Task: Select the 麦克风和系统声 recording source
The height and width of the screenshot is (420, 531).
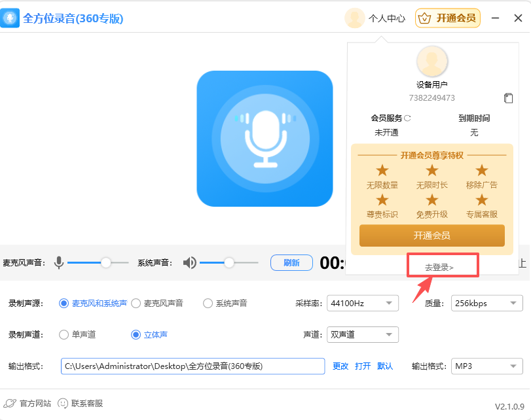Action: point(64,304)
